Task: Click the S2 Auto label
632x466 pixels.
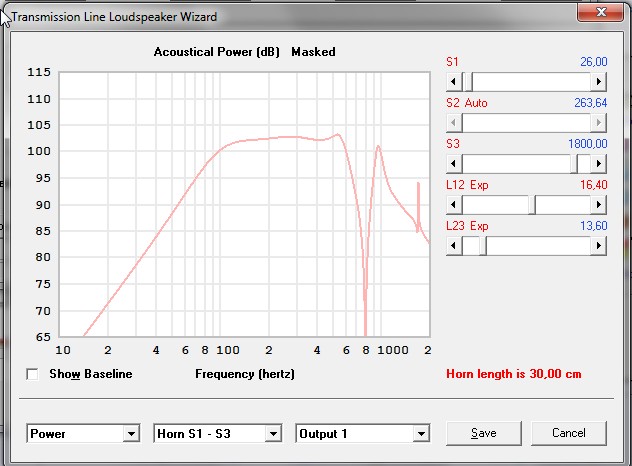Action: (x=467, y=103)
